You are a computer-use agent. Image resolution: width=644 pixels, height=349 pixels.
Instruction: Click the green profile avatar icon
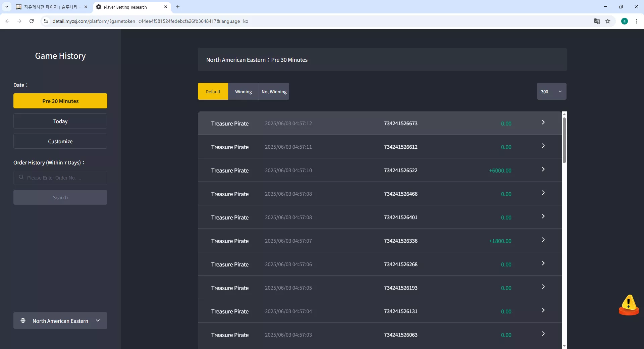(625, 21)
